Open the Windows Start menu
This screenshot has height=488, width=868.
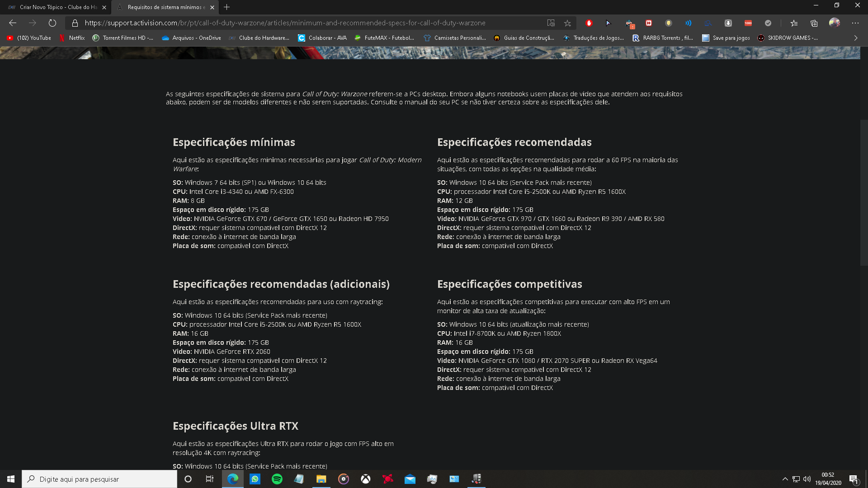point(11,479)
